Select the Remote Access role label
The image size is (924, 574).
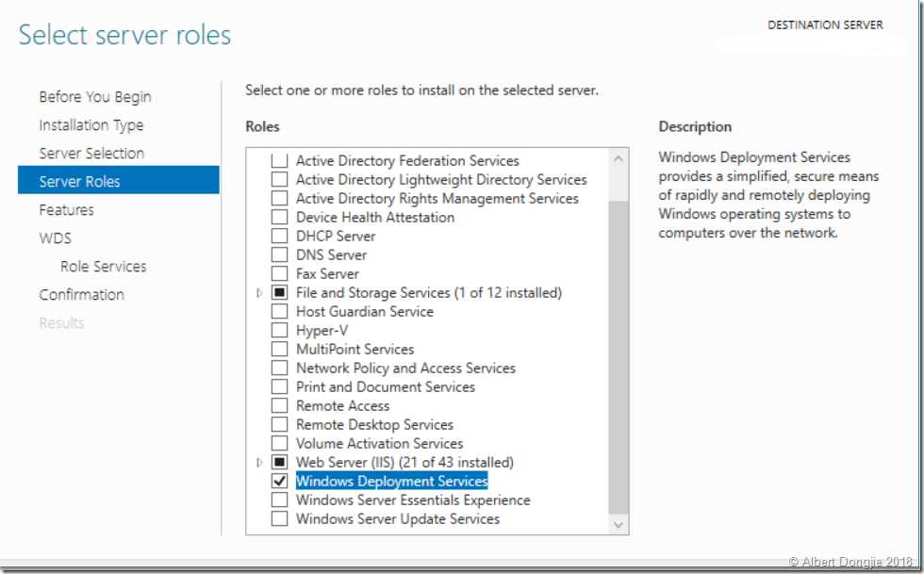(x=343, y=405)
